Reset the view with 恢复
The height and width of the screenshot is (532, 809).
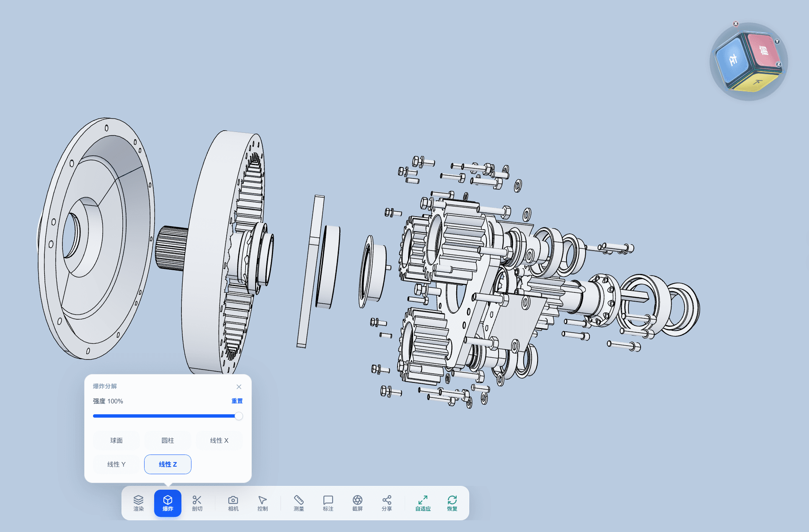point(452,503)
